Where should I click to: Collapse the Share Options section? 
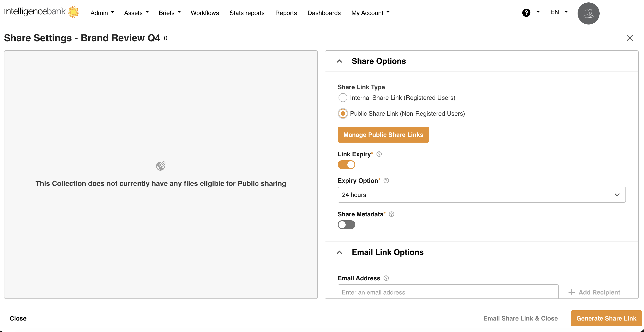pyautogui.click(x=339, y=61)
